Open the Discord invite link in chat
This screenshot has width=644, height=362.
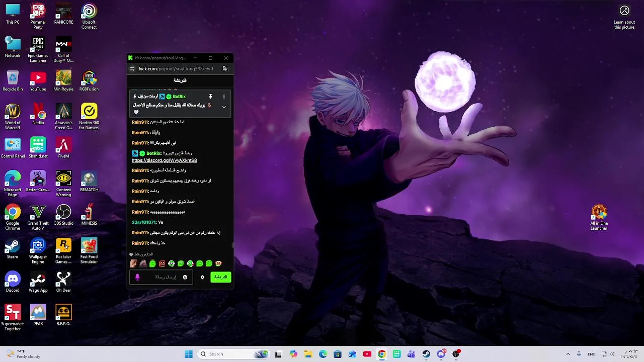pos(164,160)
